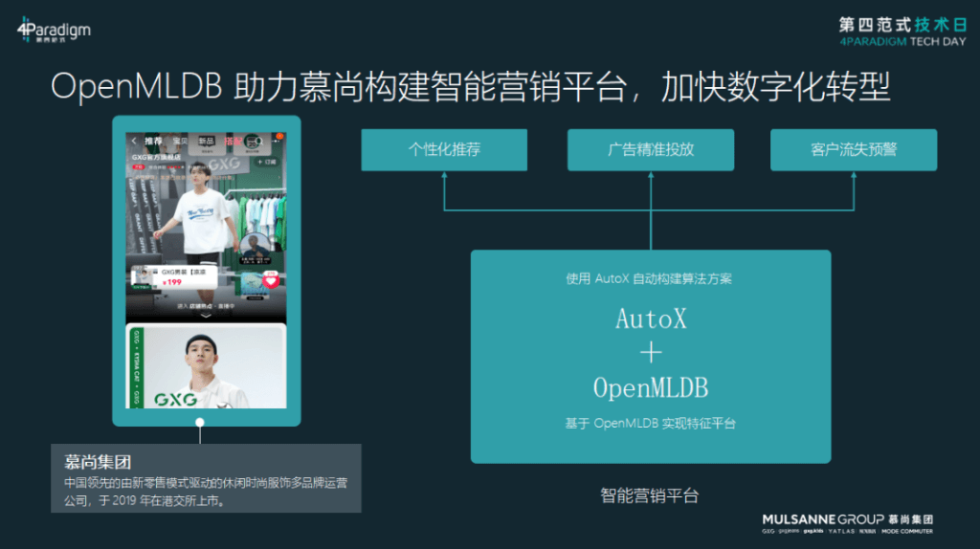Screen dimensions: 980x549
Task: Click the 智能营销平台 caption
Action: (x=650, y=495)
